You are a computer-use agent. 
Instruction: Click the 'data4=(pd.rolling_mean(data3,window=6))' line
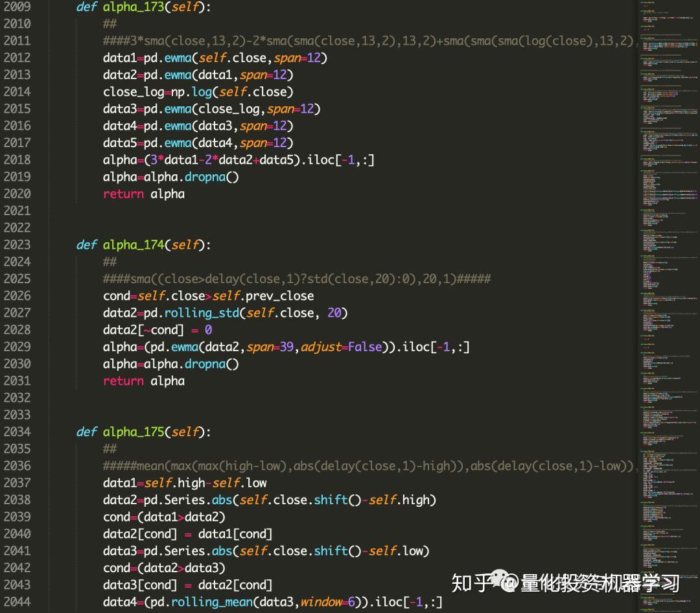coord(272,602)
